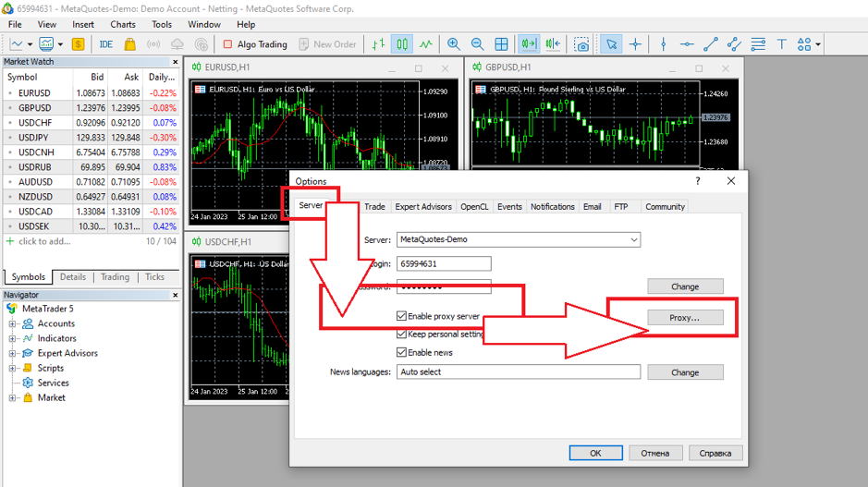Screen dimensions: 868x487
Task: Click the VPS cloud toolbar icon
Action: (x=177, y=44)
